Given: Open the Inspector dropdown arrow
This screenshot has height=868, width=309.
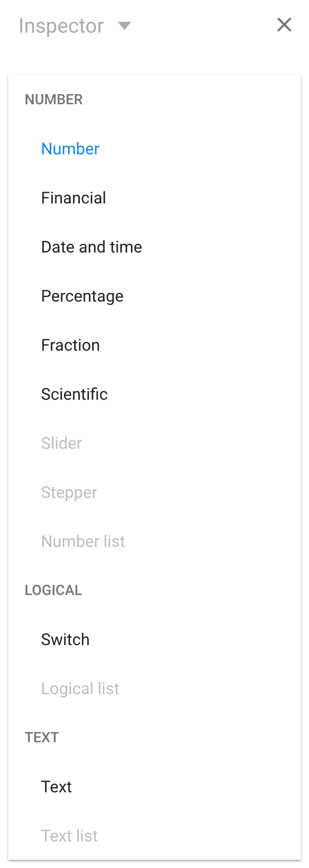Looking at the screenshot, I should coord(124,26).
